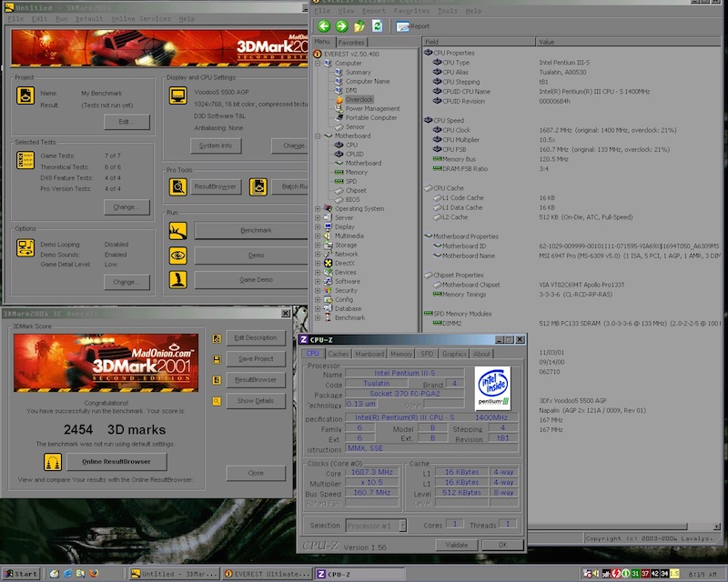Click the DirectX icon in EVEREST tree
The image size is (728, 582).
coord(328,263)
